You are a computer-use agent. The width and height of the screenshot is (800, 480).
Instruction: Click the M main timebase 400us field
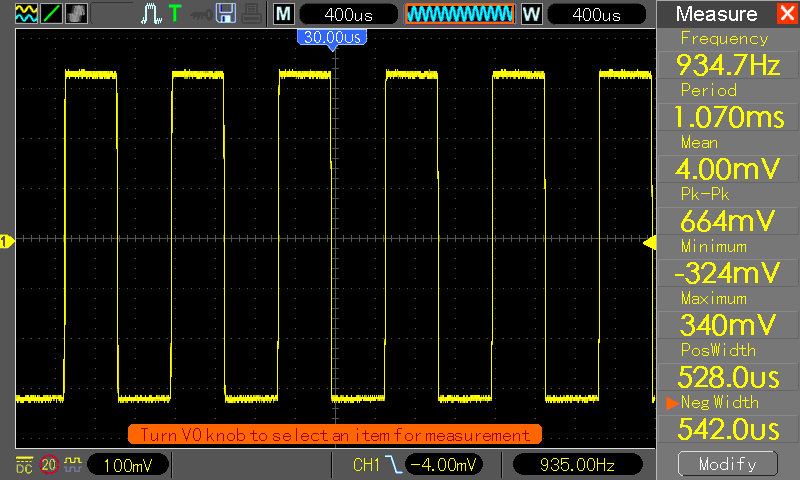(347, 15)
